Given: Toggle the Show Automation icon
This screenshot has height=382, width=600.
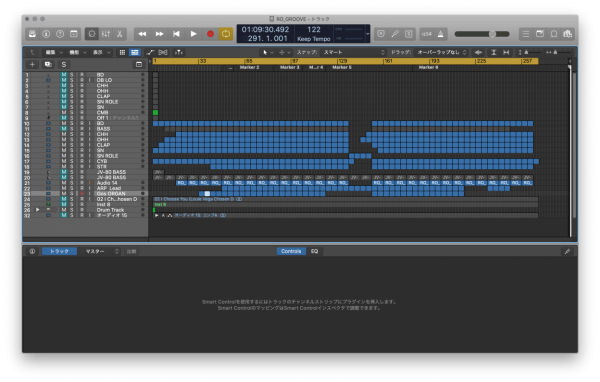Looking at the screenshot, I should 150,52.
